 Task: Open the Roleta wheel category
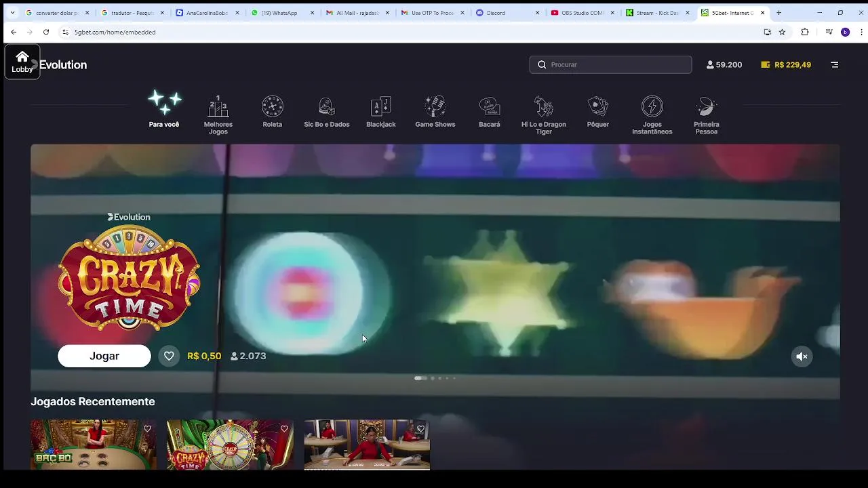273,111
